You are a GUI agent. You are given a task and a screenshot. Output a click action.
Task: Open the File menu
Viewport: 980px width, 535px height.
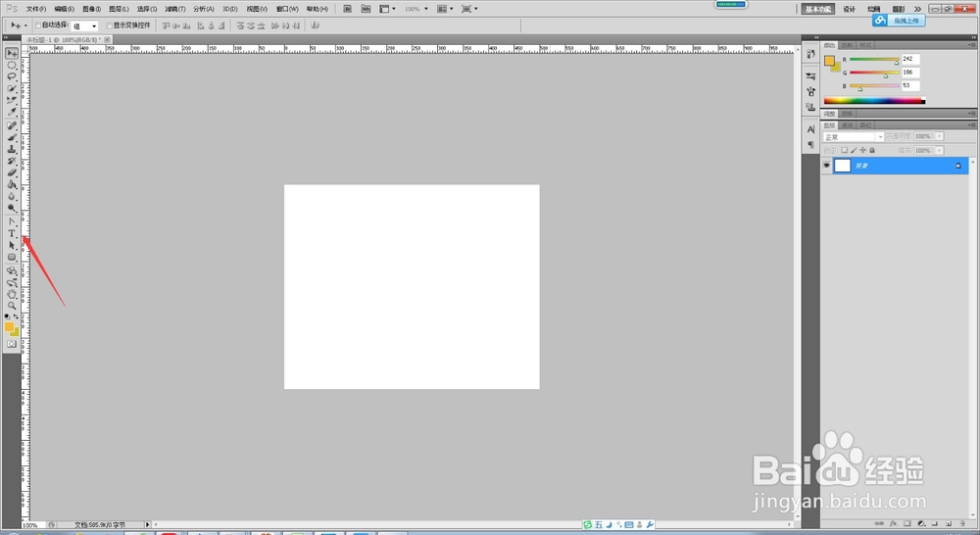36,9
